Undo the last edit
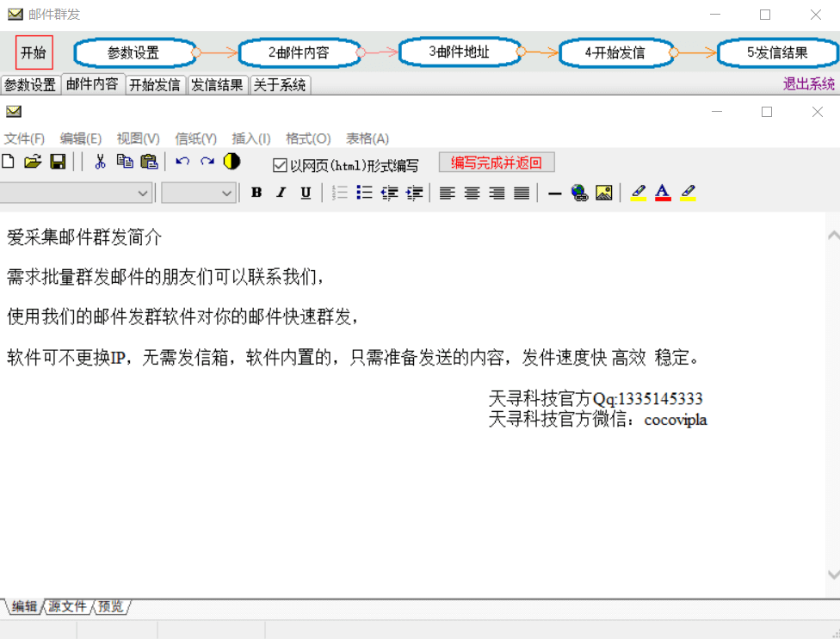The width and height of the screenshot is (840, 639). [182, 161]
